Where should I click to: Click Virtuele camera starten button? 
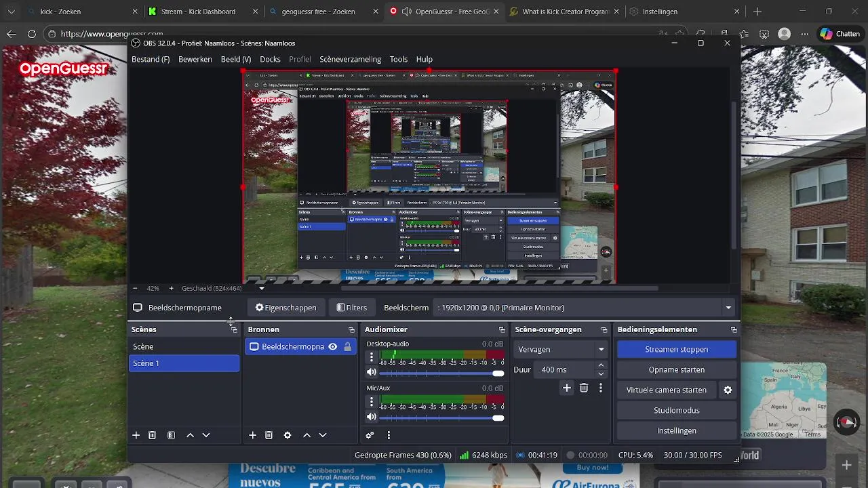pyautogui.click(x=666, y=390)
